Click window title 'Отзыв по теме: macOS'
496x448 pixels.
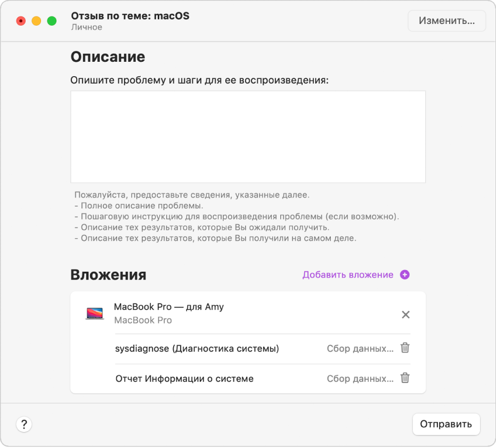(130, 16)
